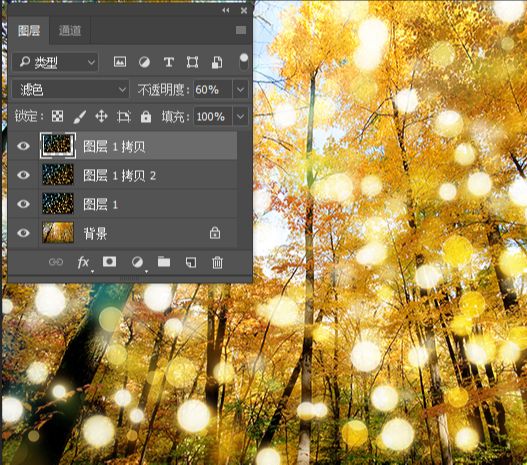Viewport: 527px width, 465px height.
Task: Switch to the 图层 tab
Action: click(x=29, y=31)
